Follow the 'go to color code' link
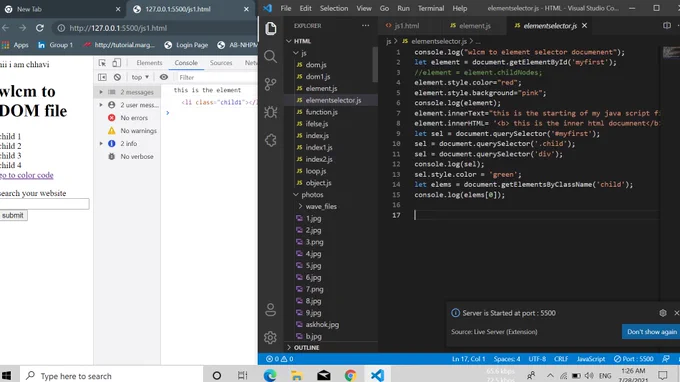This screenshot has width=680, height=382. tap(26, 175)
